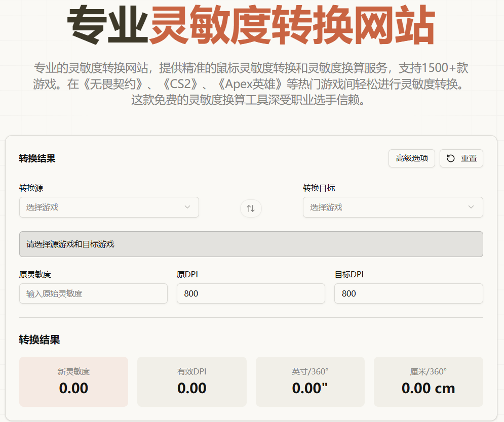Click the 原DPI field showing 800
The image size is (504, 422).
(x=251, y=293)
